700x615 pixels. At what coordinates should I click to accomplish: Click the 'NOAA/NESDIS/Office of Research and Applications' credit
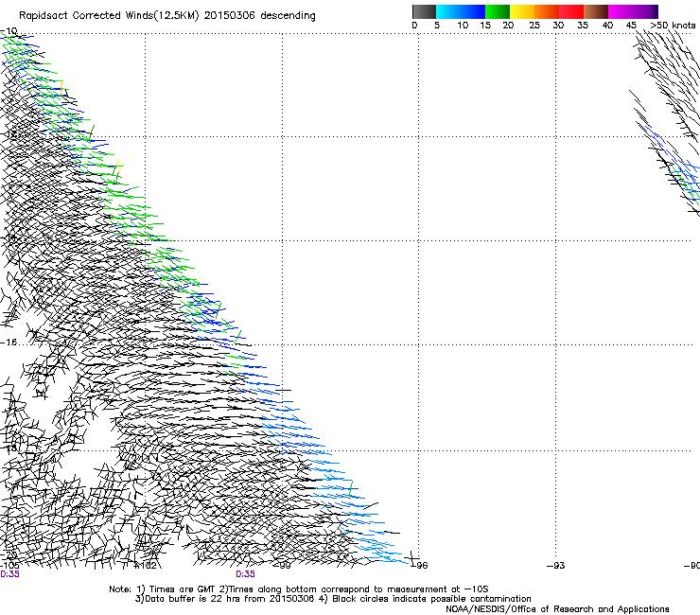click(557, 609)
